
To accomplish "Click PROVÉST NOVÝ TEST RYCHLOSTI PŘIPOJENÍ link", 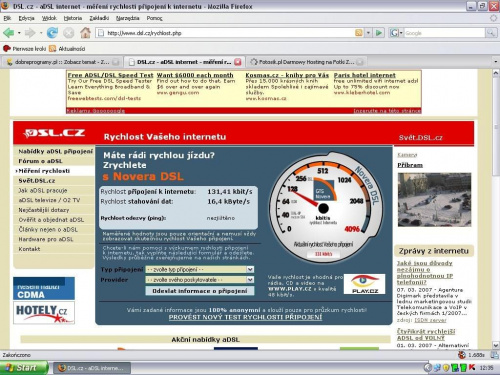I will [x=245, y=317].
